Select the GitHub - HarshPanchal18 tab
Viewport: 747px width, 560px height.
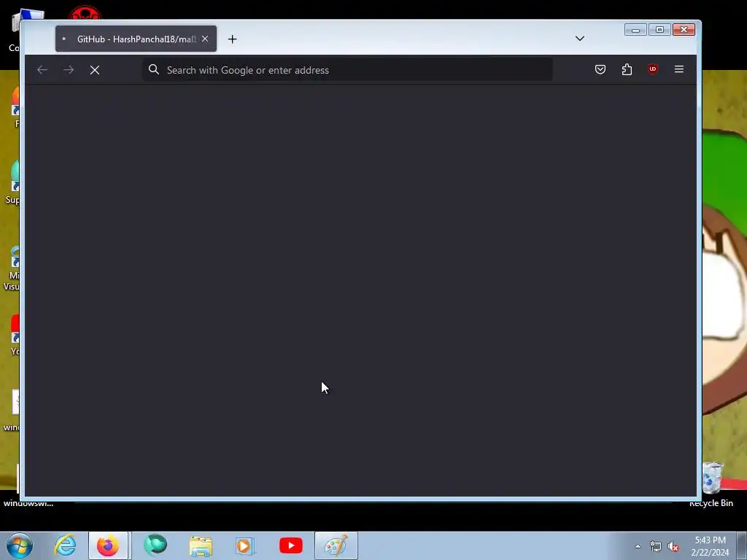pos(136,39)
